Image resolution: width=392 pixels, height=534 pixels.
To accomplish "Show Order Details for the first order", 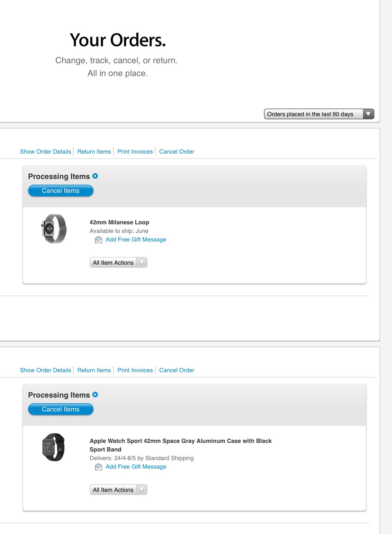I will [46, 151].
